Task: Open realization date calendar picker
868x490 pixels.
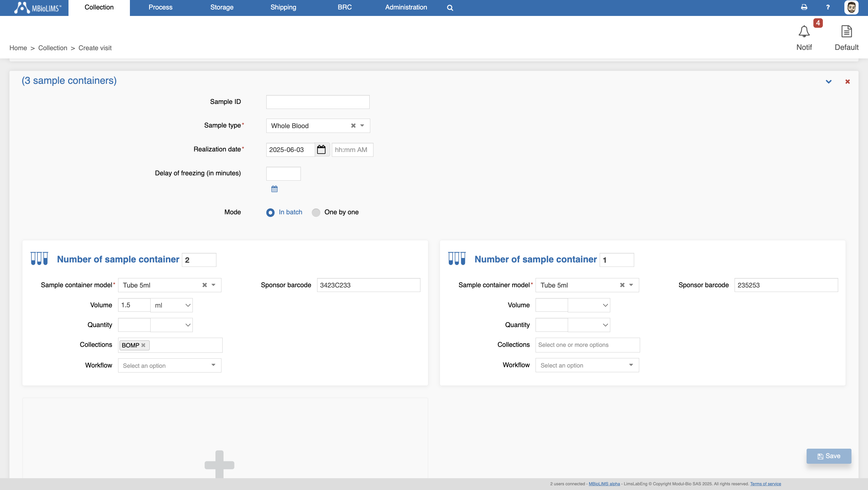Action: point(322,150)
